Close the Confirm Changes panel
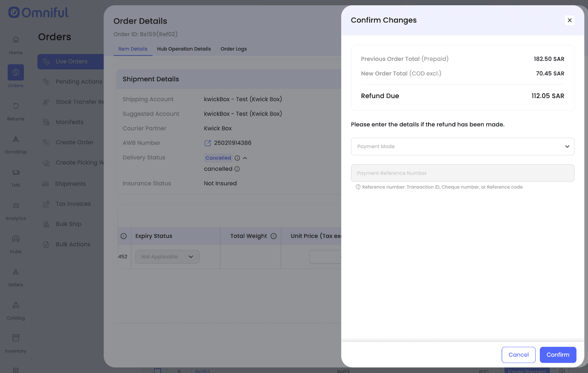 click(569, 20)
